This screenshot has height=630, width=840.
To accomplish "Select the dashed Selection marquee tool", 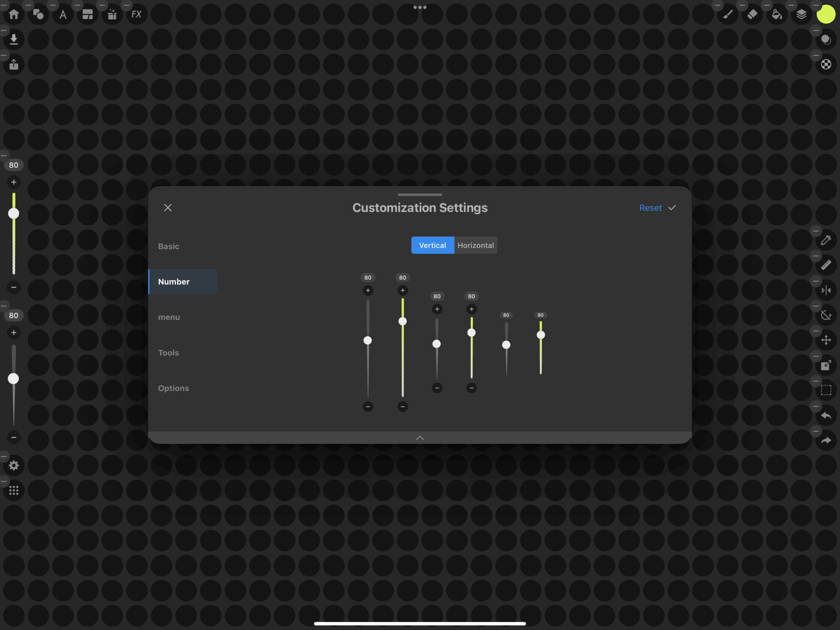I will pyautogui.click(x=826, y=390).
